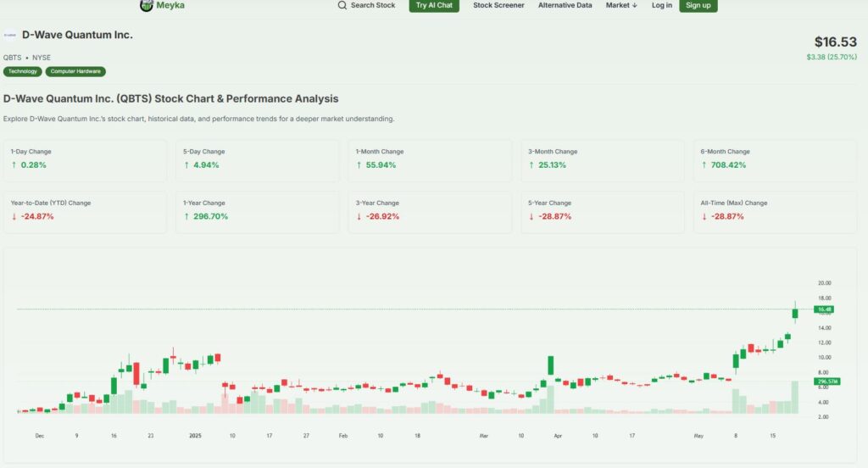
Task: Click the May label on chart time axis
Action: coord(698,436)
